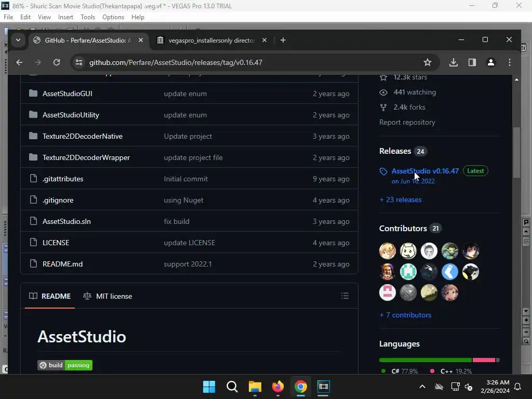The width and height of the screenshot is (532, 399).
Task: Click the + 7 contributors link
Action: pos(405,315)
